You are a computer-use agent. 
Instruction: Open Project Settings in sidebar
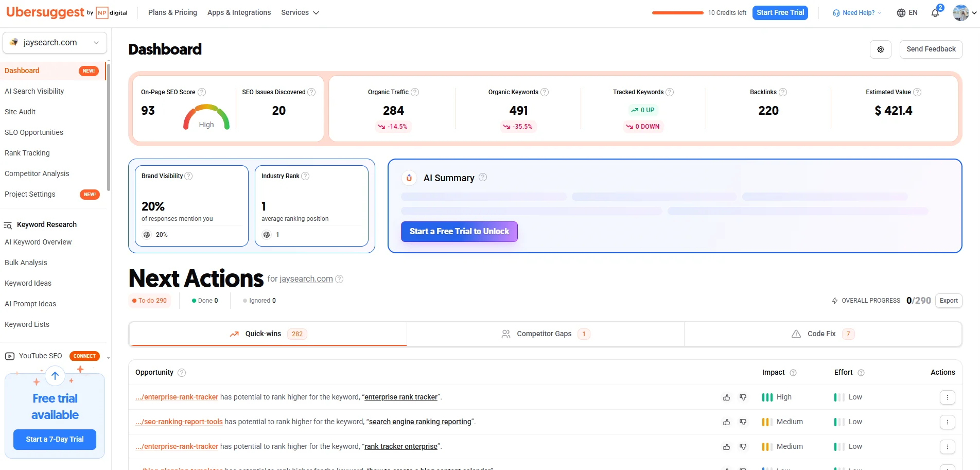click(30, 194)
